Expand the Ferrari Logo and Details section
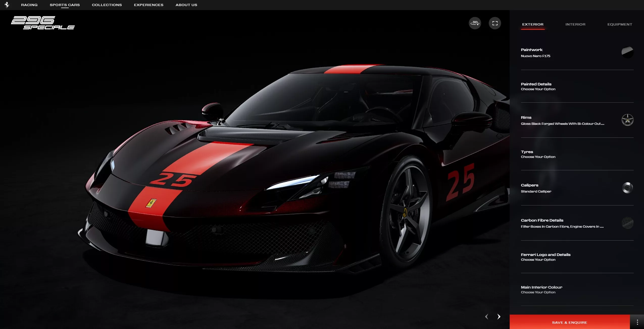This screenshot has height=329, width=644. [x=577, y=257]
